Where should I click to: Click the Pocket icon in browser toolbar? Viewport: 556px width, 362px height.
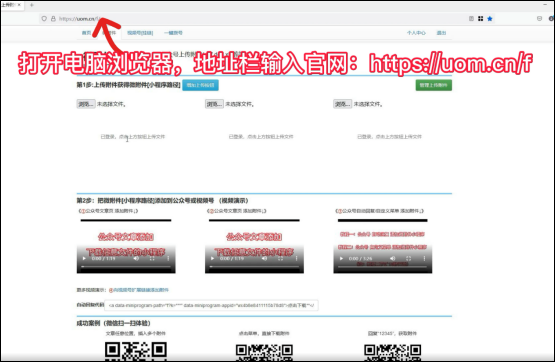click(x=539, y=19)
